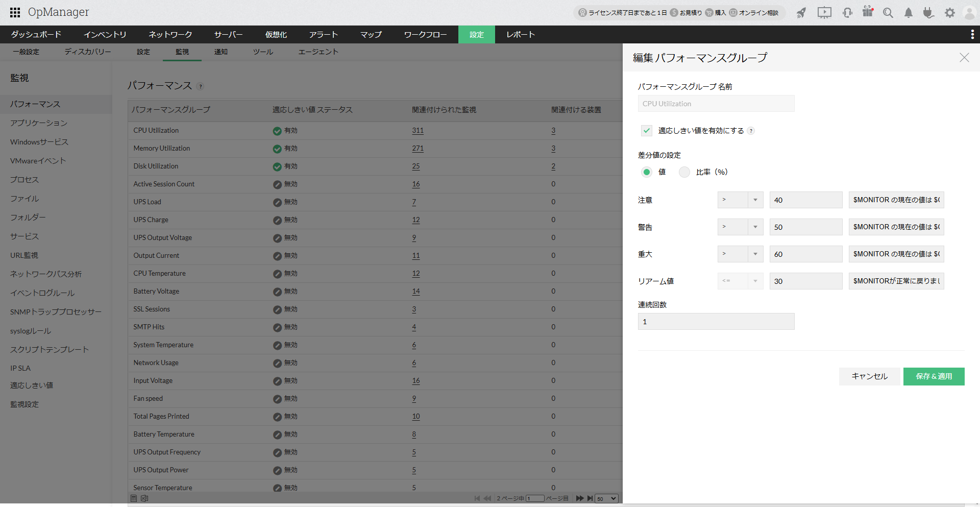Close the 編集 パフォーマンスグループ panel
This screenshot has width=980, height=507.
(964, 58)
